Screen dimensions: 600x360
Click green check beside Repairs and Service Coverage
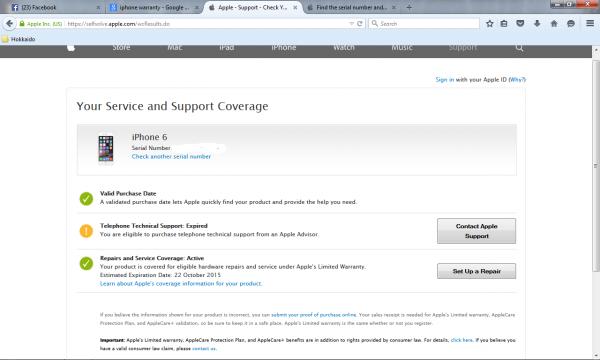[86, 263]
